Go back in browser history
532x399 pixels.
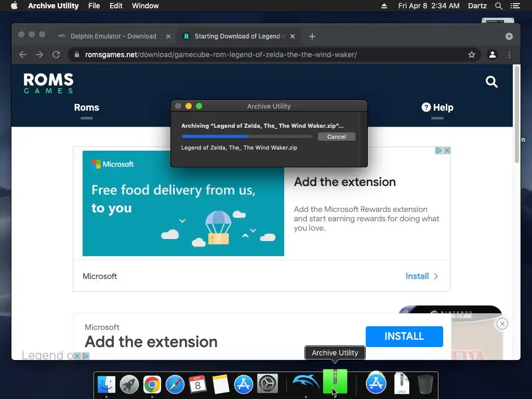[x=23, y=55]
